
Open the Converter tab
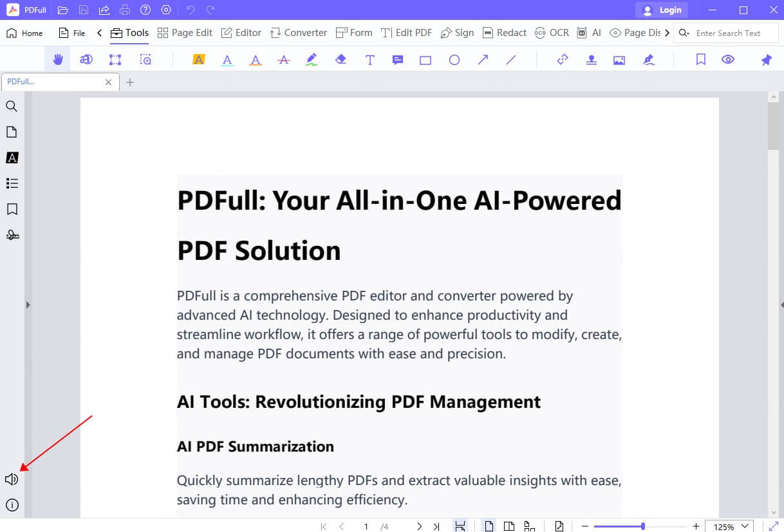[299, 33]
